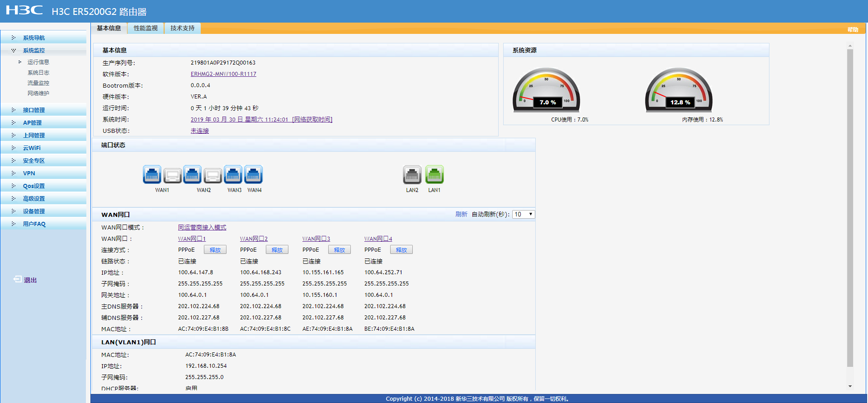Expand the AP管理 sidebar menu

coord(43,122)
